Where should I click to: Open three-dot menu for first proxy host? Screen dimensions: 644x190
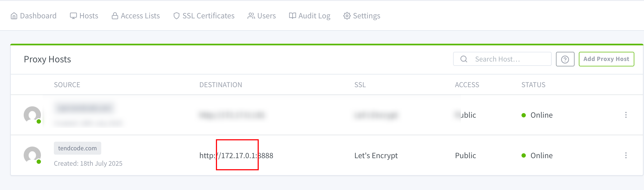coord(626,115)
